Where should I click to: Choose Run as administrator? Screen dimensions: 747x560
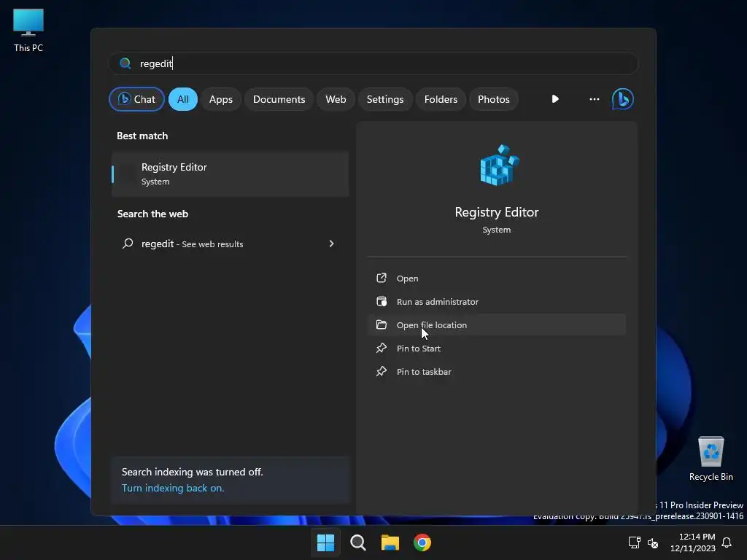[x=497, y=301]
